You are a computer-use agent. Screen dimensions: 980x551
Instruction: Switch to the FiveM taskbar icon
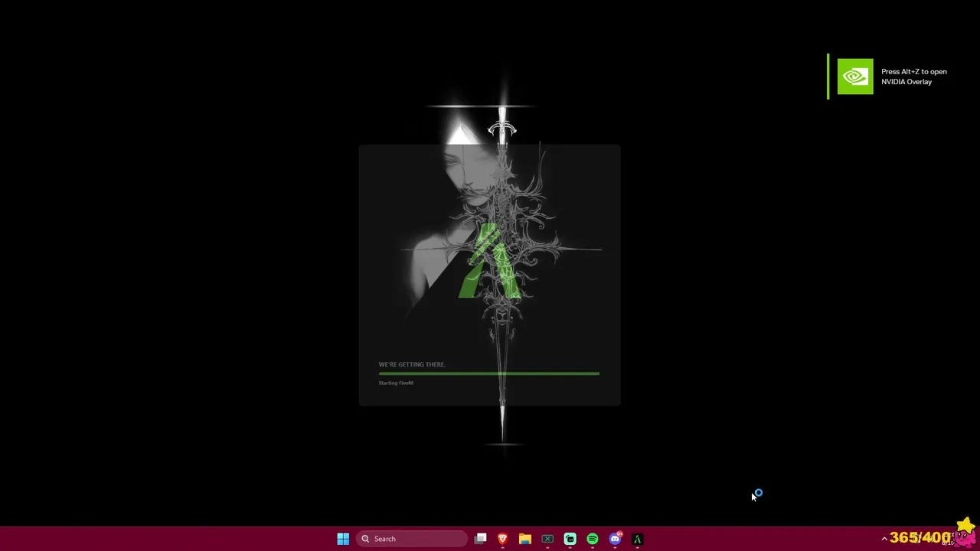pos(637,539)
